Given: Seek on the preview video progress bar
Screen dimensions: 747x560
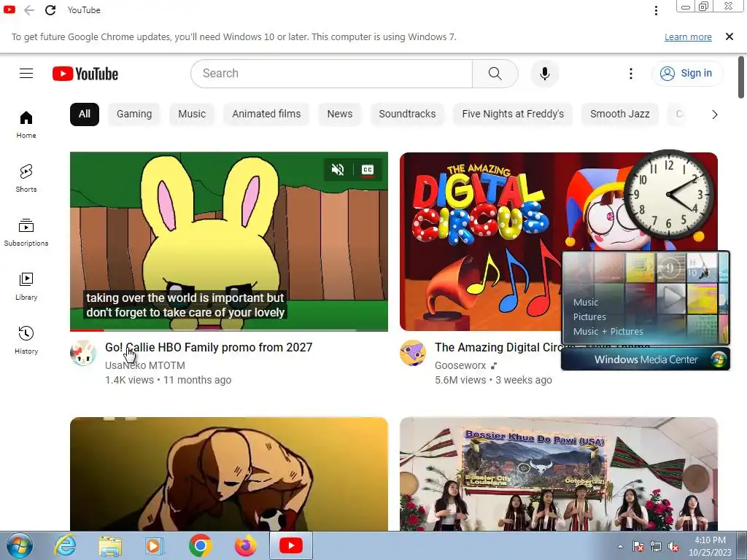Looking at the screenshot, I should point(228,330).
